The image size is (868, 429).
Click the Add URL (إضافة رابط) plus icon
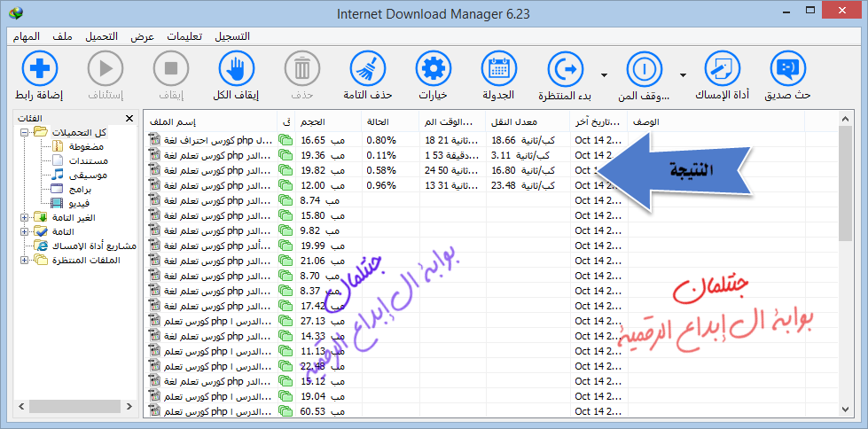click(36, 68)
